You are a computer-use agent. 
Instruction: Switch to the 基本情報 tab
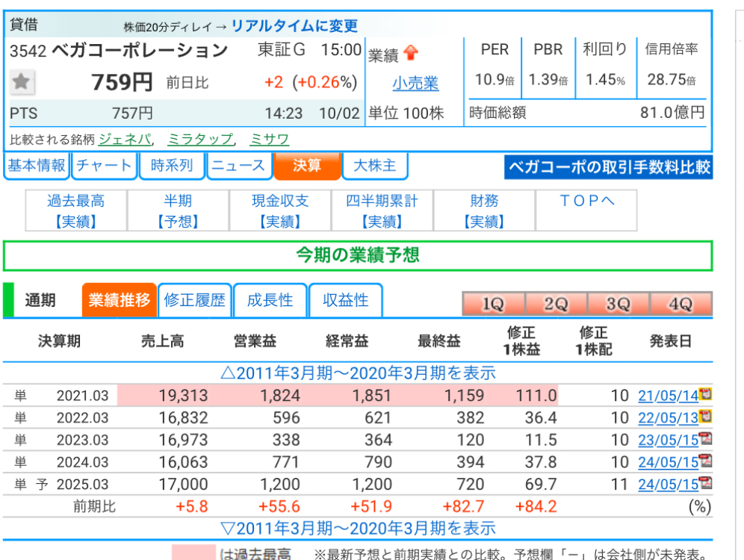tap(37, 166)
